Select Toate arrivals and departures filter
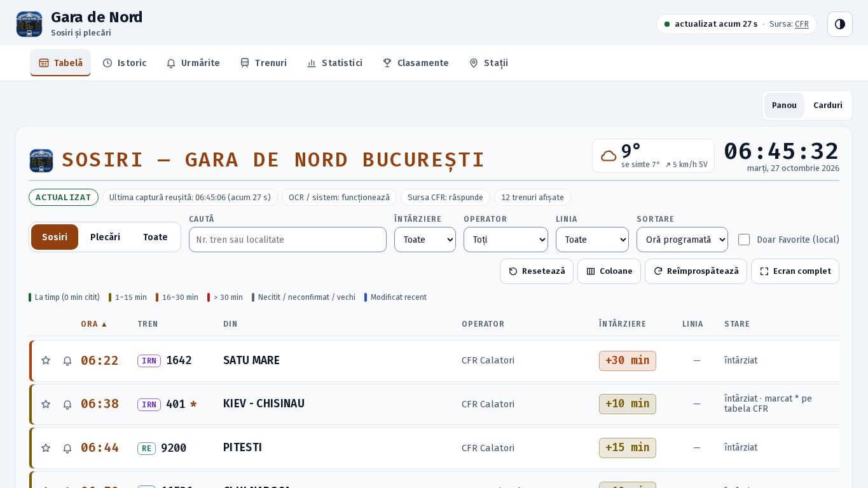Viewport: 868px width, 488px height. click(155, 237)
